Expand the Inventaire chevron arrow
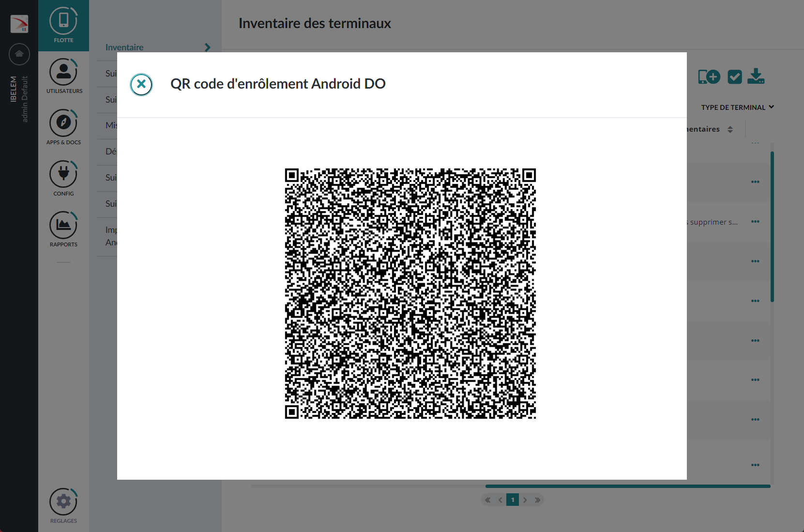 (x=208, y=47)
